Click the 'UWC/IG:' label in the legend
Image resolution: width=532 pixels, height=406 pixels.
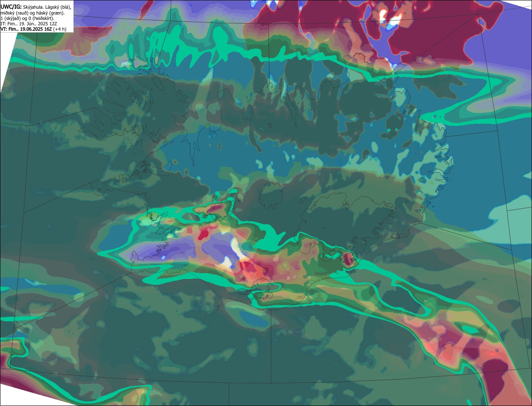click(x=11, y=7)
